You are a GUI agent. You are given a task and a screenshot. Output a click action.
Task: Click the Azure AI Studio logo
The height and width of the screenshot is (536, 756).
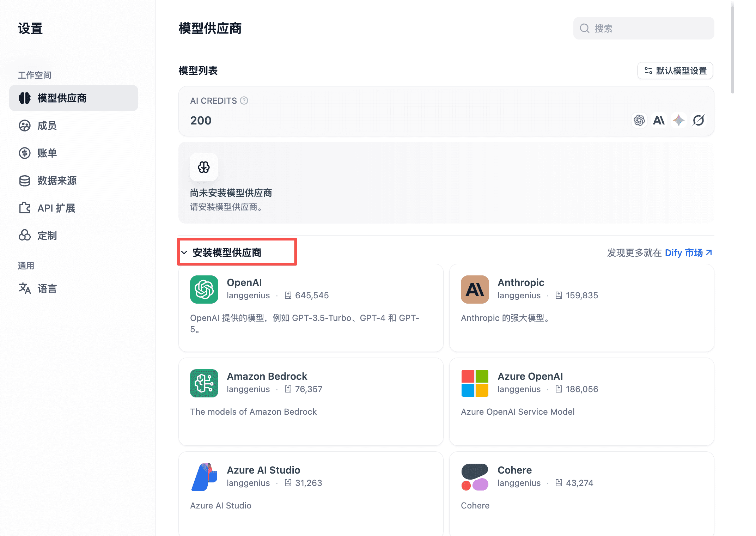[x=204, y=477]
